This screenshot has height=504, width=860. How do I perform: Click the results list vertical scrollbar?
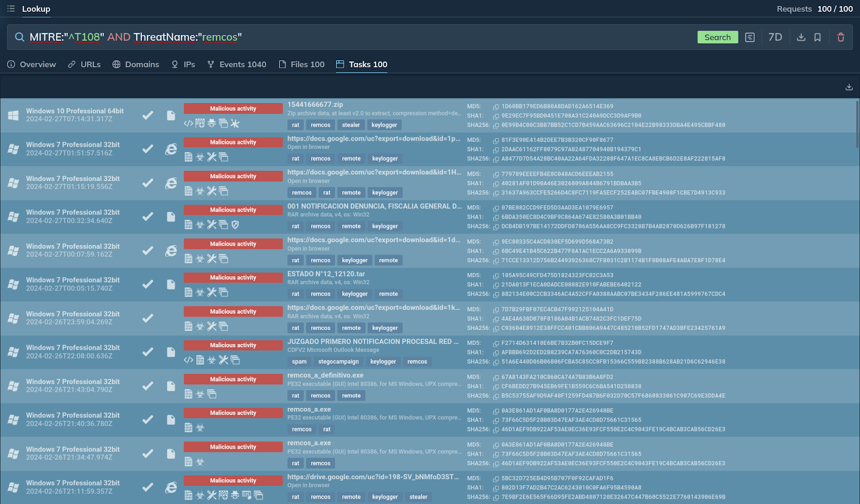[857, 124]
